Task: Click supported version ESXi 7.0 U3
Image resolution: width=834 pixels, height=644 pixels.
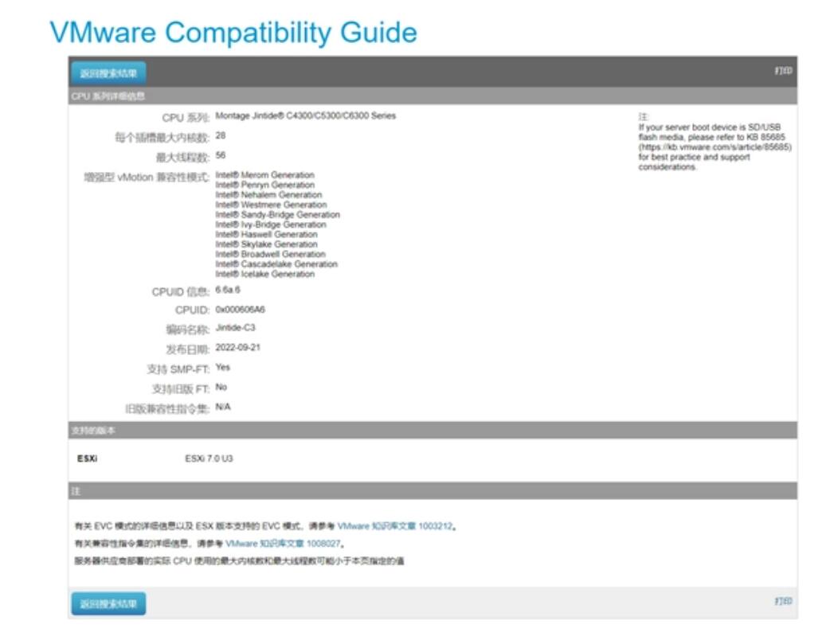Action: [209, 459]
